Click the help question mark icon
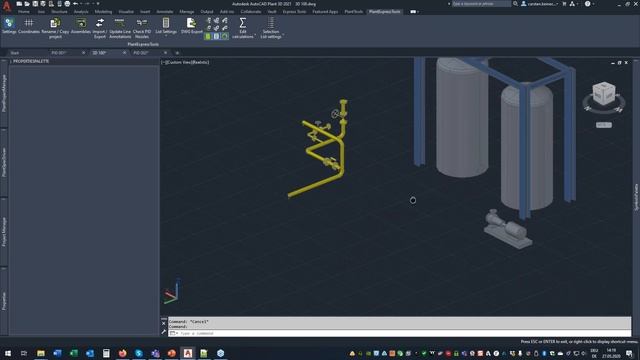Screen dimensions: 640x360 (x=587, y=4)
